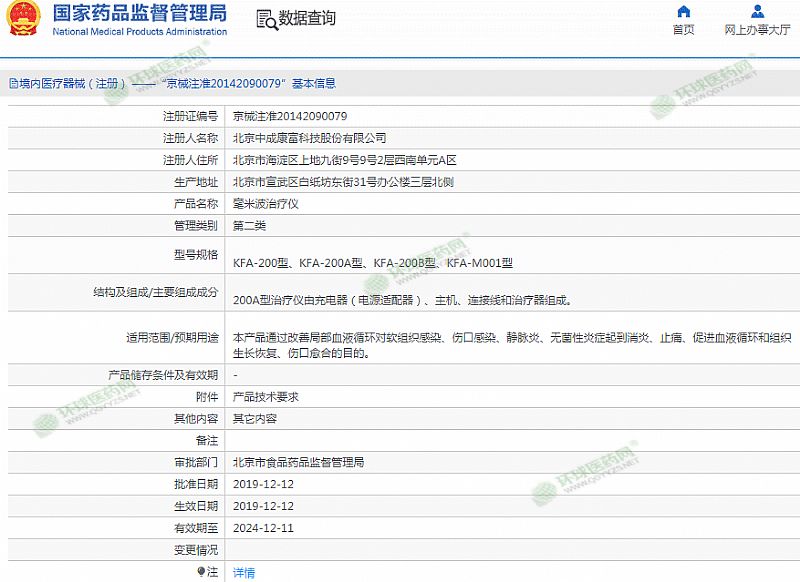Click the 网上办事大厅 person icon

[x=757, y=12]
